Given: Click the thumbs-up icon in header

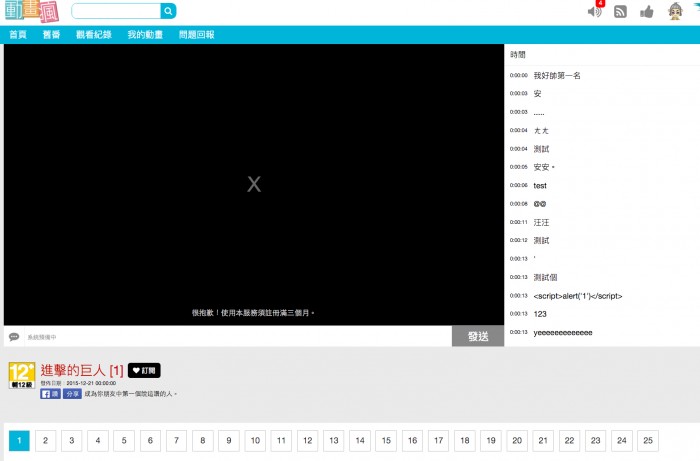Looking at the screenshot, I should click(646, 12).
